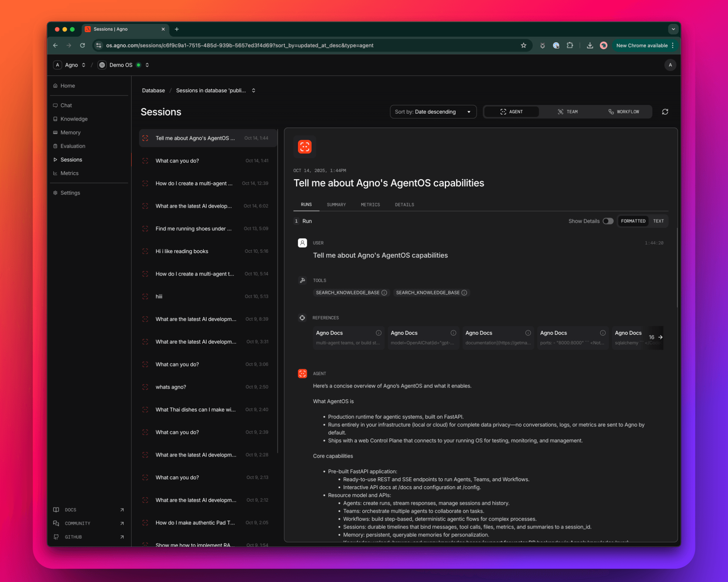Open info icon on first SEARCH_KNOWLEDGE_BASE tool
Screen dimensions: 728x582
[384, 293]
